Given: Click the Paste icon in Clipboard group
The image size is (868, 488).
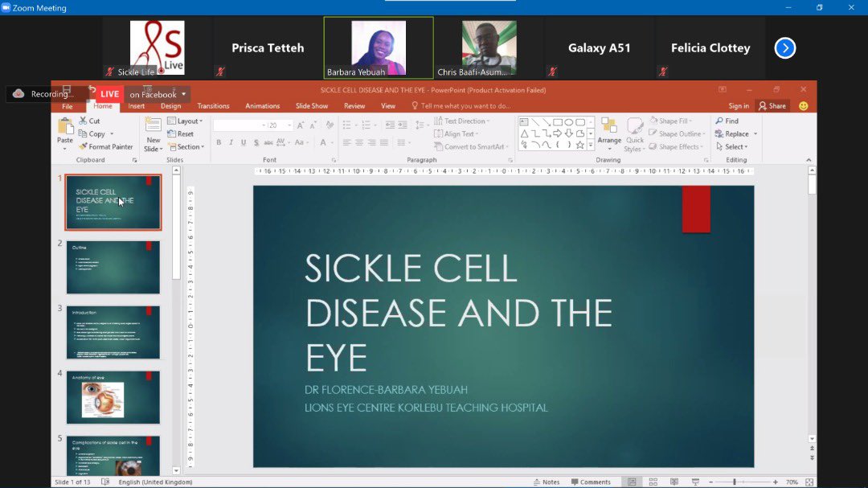Looking at the screenshot, I should pyautogui.click(x=65, y=127).
